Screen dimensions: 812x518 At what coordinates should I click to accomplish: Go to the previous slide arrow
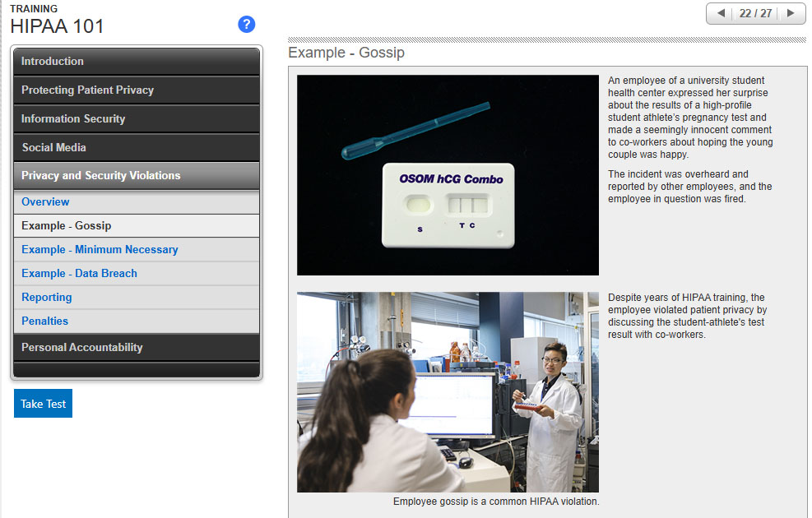click(x=721, y=13)
